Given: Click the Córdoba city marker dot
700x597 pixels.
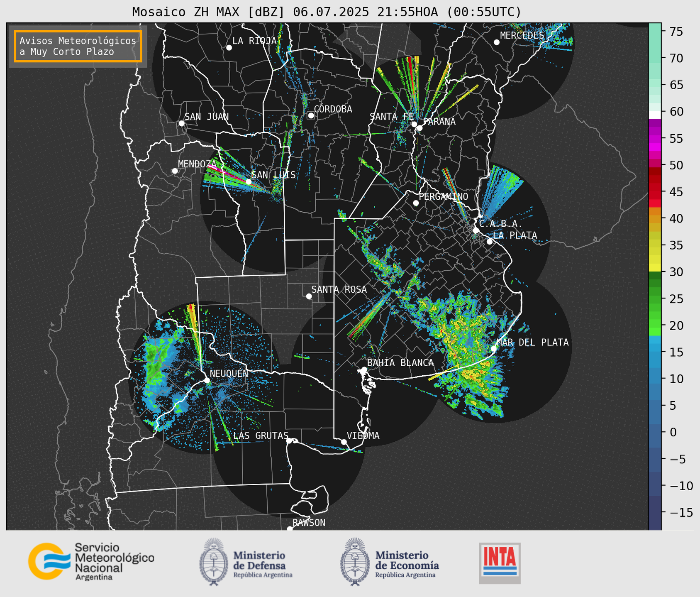Looking at the screenshot, I should (x=311, y=115).
